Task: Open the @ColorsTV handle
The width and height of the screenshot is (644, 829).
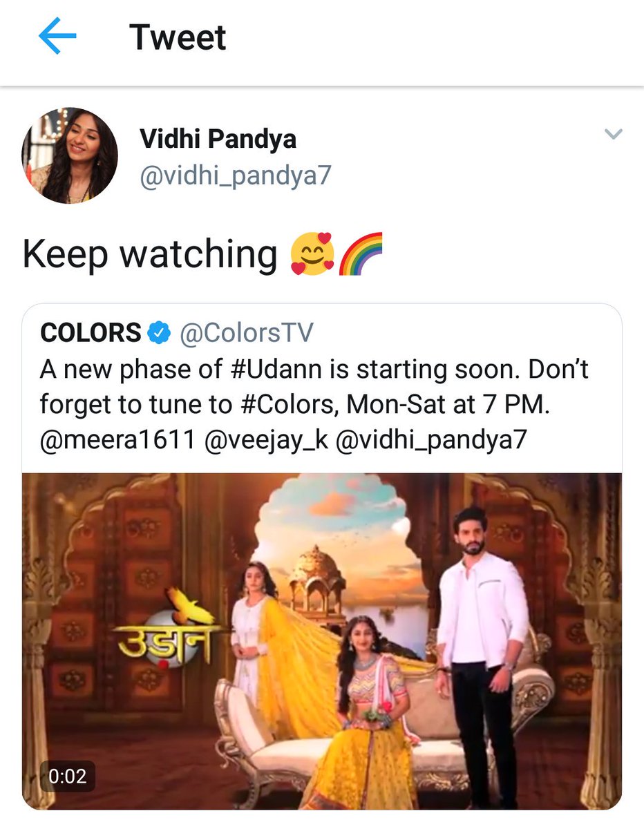Action: click(247, 334)
